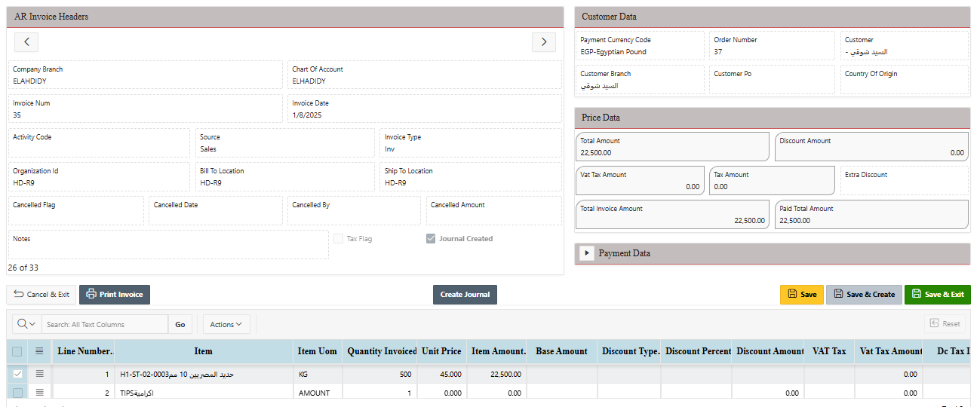The height and width of the screenshot is (407, 980).
Task: Open row menu icon for line 2
Action: pos(40,393)
